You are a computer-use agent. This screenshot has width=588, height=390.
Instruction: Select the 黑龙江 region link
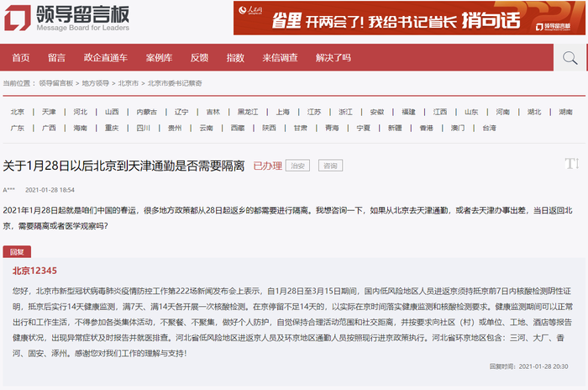coord(248,112)
